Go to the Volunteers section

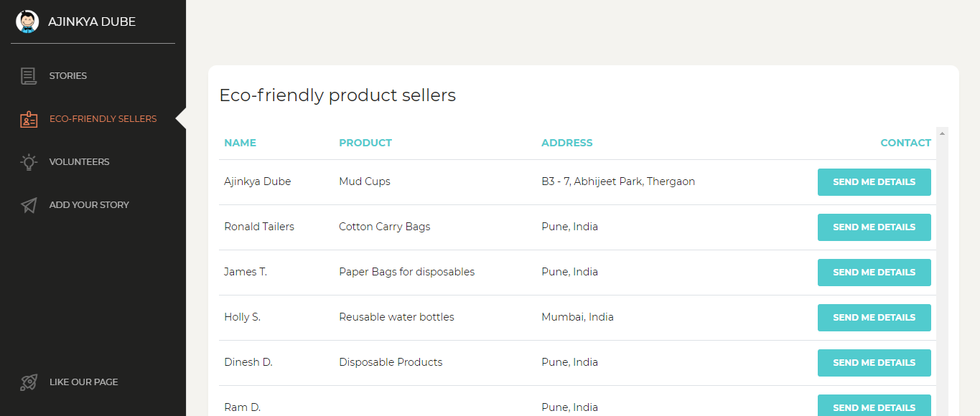[79, 162]
